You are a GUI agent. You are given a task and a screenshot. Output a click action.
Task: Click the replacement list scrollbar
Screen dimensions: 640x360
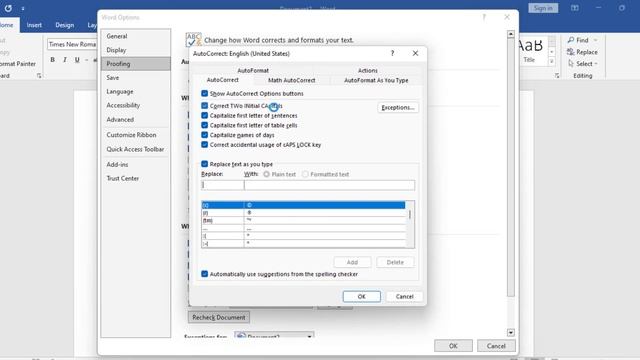[410, 224]
